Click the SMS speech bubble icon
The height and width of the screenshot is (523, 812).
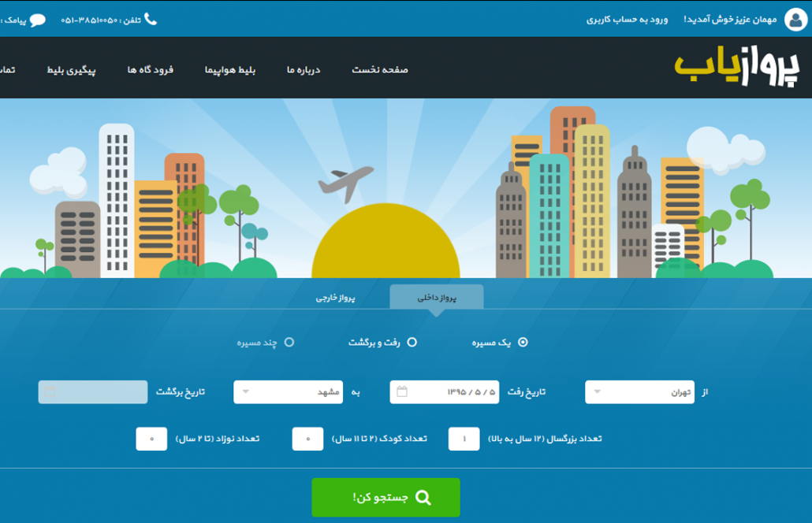click(37, 20)
